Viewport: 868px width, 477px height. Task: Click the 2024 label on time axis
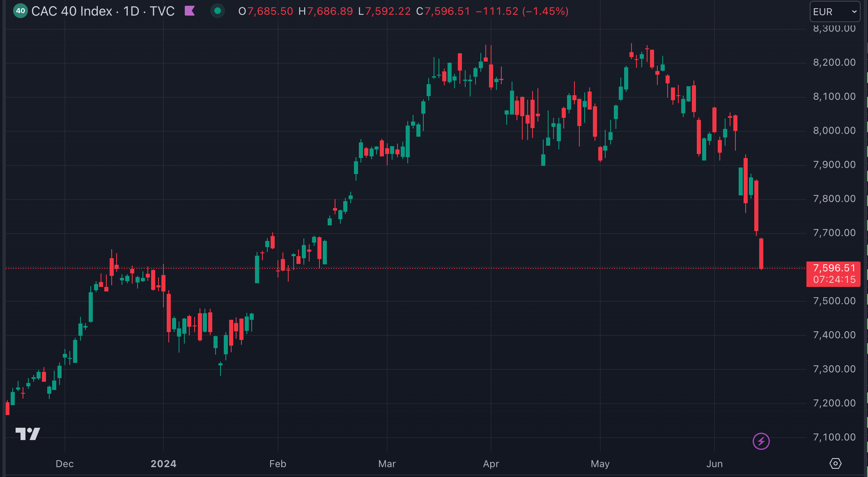[x=163, y=464]
